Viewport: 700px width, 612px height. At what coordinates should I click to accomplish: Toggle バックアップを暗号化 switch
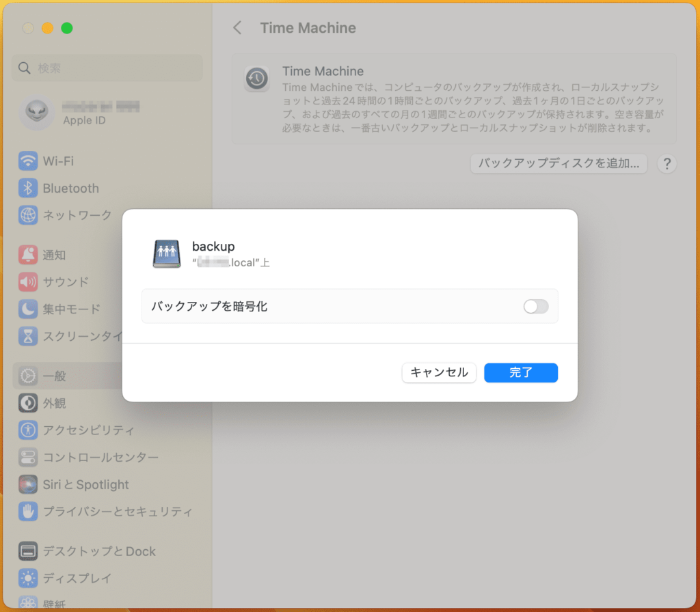536,307
